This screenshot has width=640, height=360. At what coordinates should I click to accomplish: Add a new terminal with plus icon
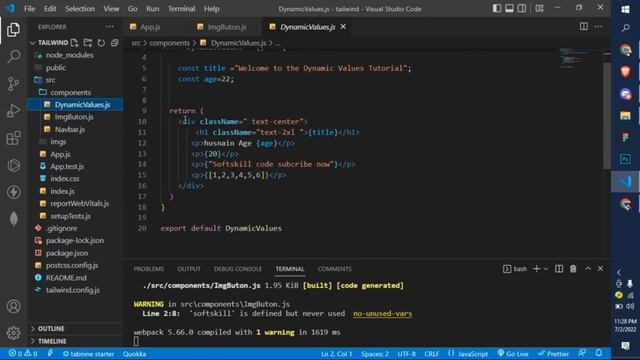click(x=536, y=269)
